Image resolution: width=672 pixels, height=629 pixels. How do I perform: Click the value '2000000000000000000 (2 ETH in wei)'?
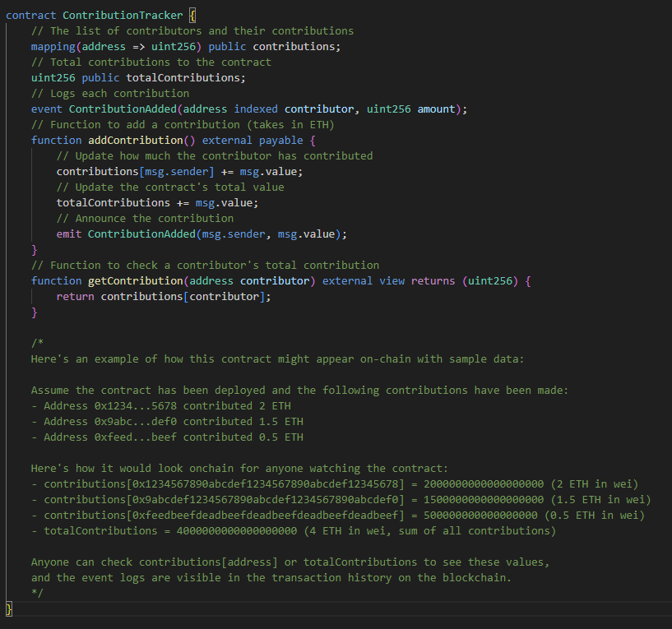531,484
